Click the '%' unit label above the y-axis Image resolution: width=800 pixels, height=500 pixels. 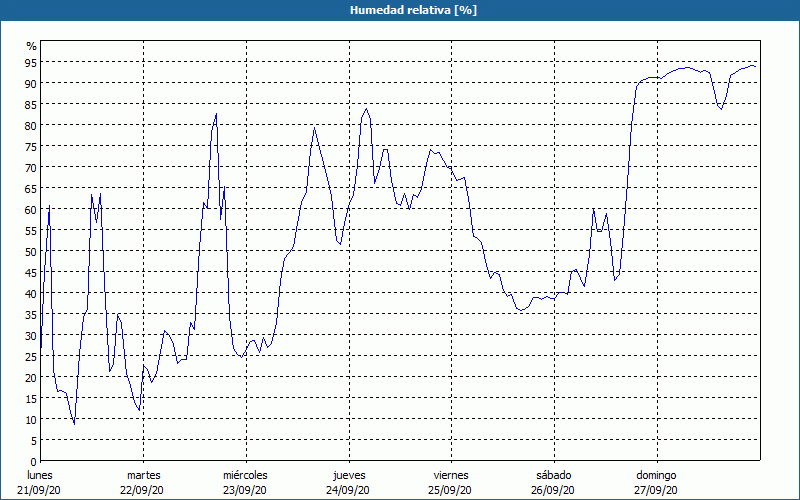[32, 46]
